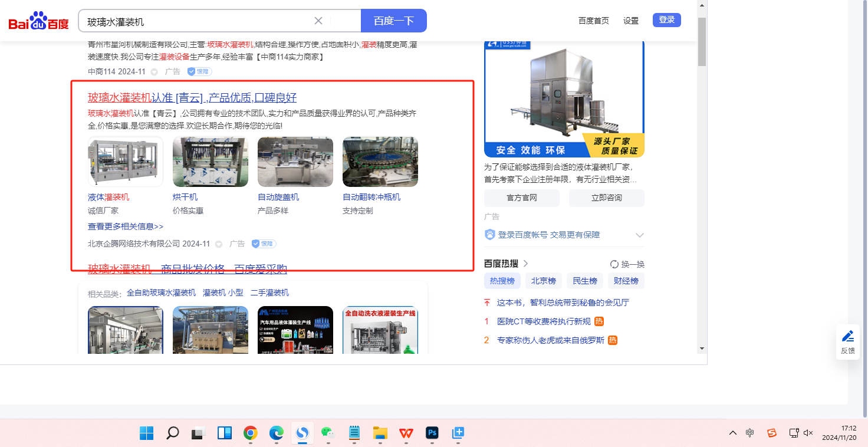Switch to the 北京榜 tab

click(543, 281)
